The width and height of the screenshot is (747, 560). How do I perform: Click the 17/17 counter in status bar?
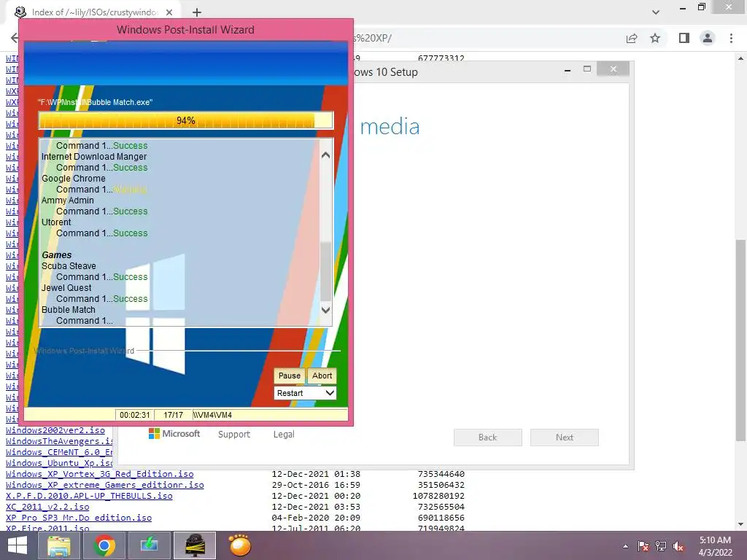click(x=173, y=415)
